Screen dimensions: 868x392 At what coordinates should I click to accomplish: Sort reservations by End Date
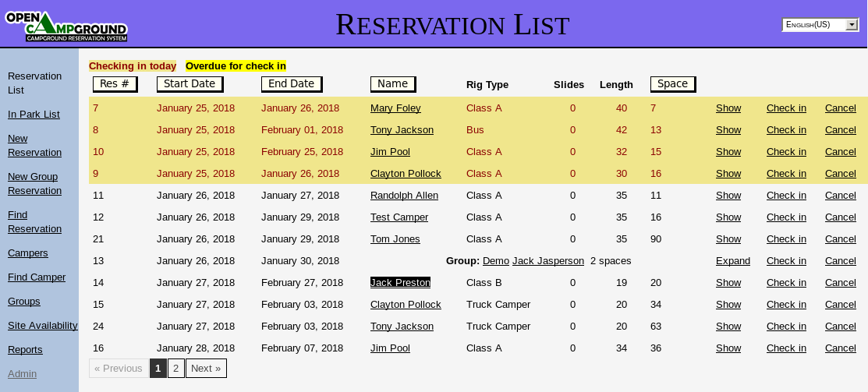click(x=292, y=84)
